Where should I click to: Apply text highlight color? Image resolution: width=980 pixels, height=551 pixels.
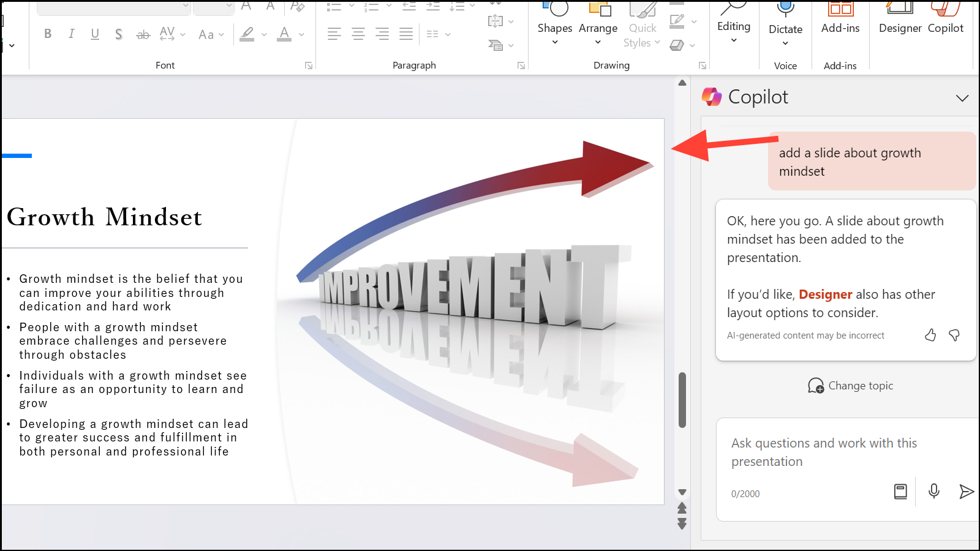coord(247,34)
